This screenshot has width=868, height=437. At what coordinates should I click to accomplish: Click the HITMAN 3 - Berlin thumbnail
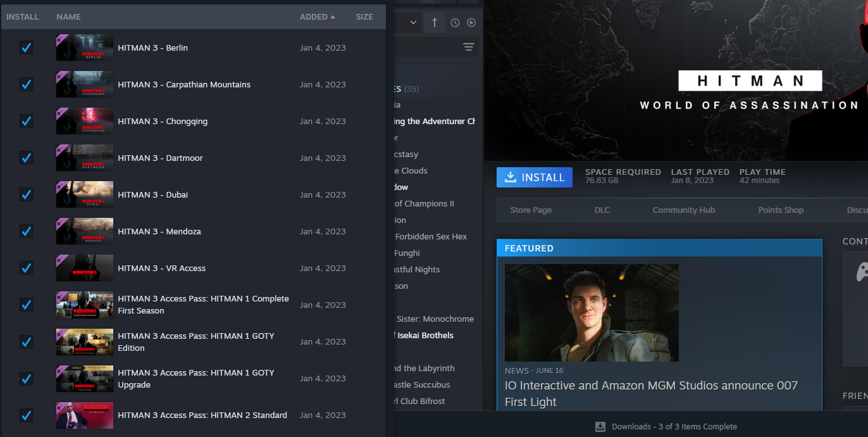[85, 47]
